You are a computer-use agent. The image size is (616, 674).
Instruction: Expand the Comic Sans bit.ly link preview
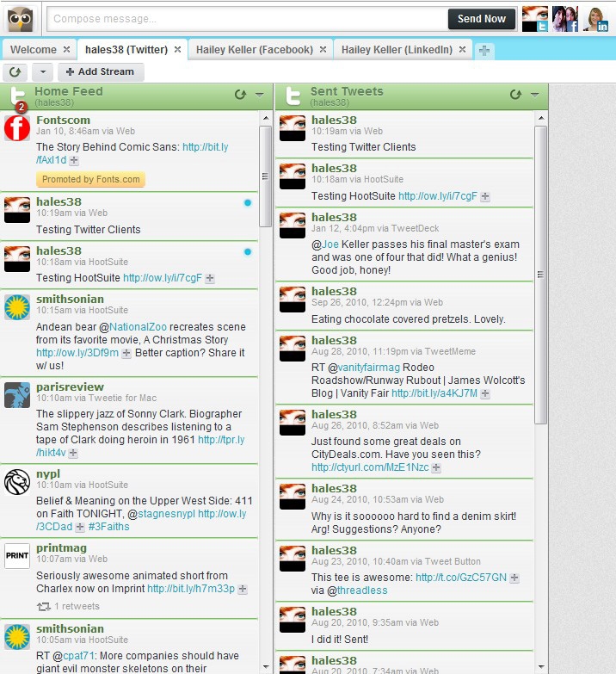tap(74, 160)
